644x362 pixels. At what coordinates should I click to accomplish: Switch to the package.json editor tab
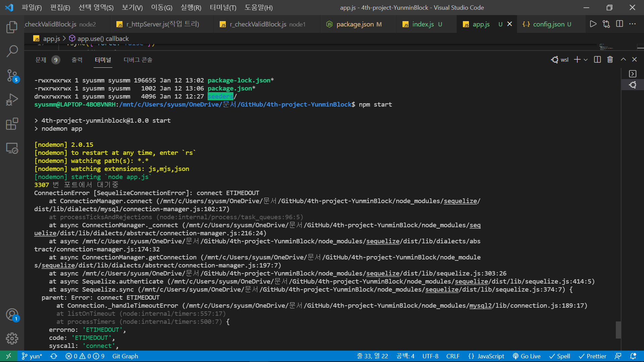click(x=355, y=24)
